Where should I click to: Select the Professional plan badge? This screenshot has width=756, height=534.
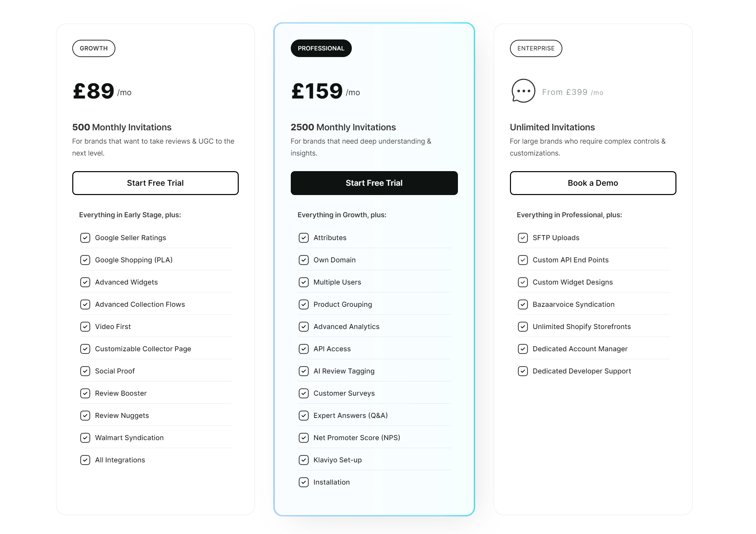coord(321,48)
